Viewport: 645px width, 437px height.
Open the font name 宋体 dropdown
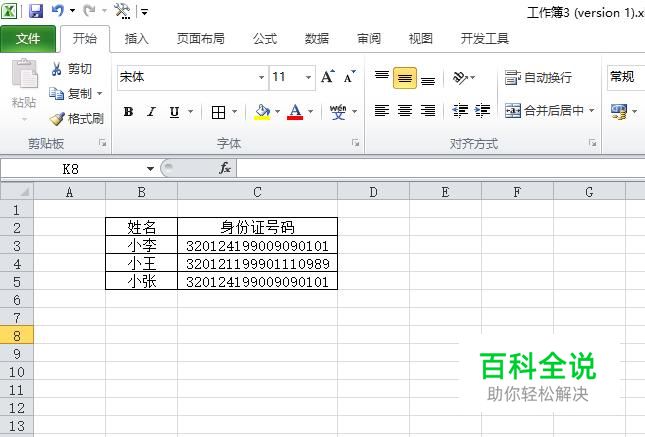[261, 77]
